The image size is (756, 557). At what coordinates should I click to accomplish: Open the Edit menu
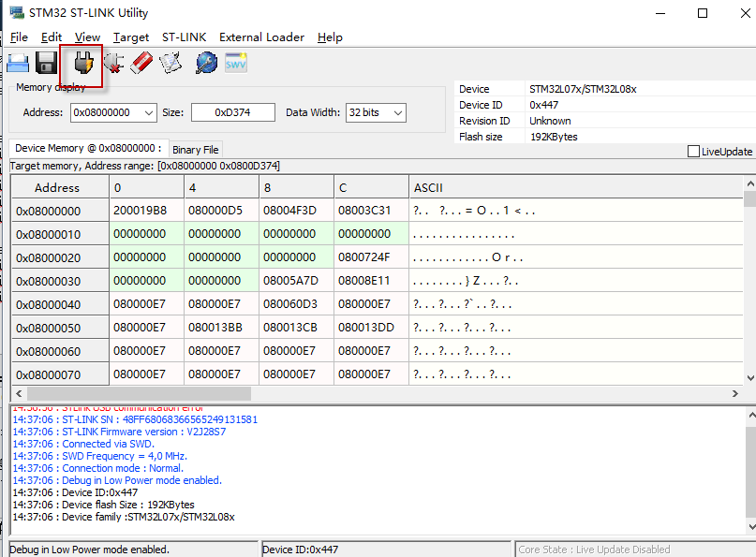(x=52, y=37)
